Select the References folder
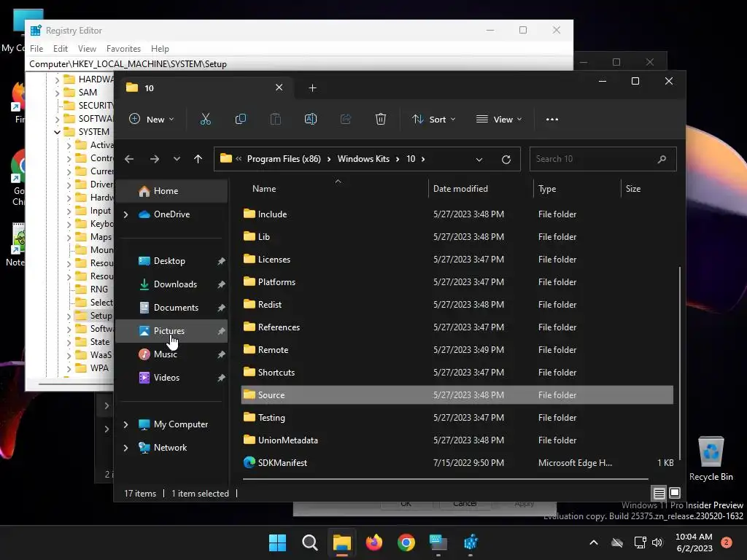The image size is (747, 560). point(457,327)
